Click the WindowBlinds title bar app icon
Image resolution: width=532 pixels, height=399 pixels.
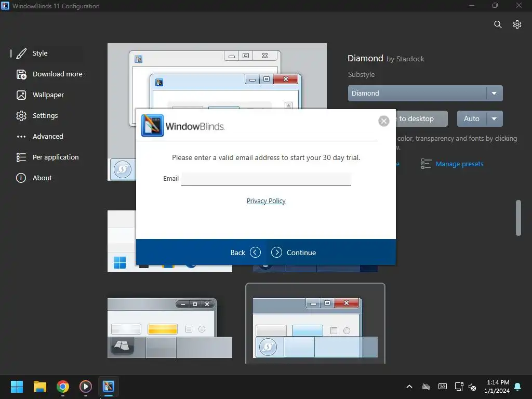click(x=5, y=6)
